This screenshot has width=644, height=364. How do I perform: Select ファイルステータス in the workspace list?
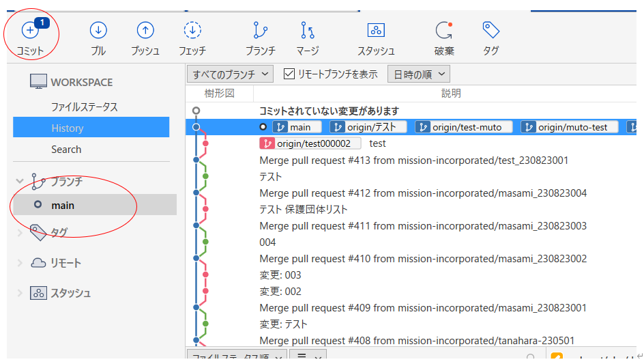84,107
